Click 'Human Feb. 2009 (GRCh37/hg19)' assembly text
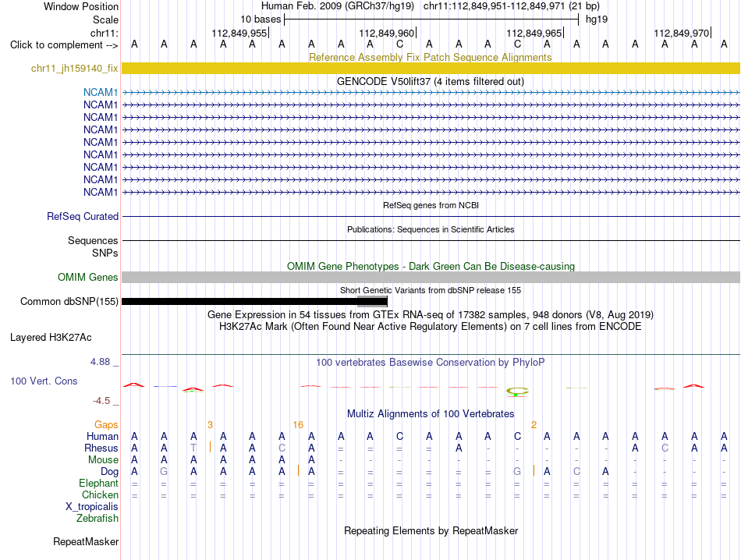 [338, 6]
